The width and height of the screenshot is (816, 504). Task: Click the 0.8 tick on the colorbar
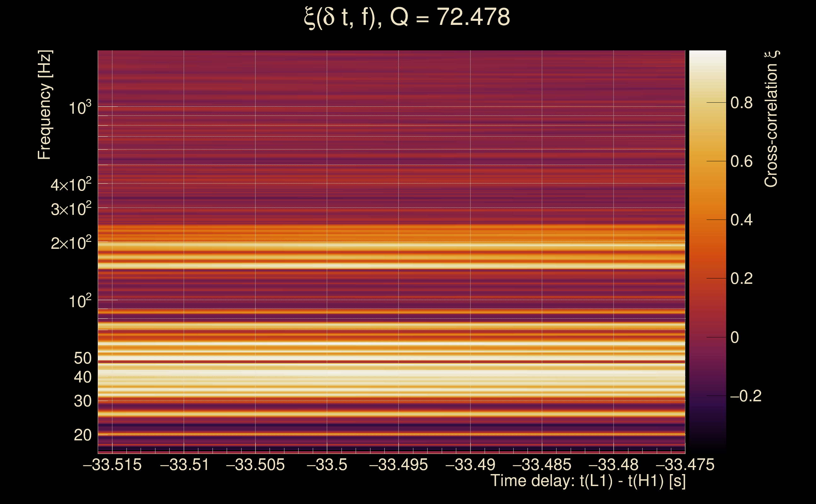pyautogui.click(x=741, y=103)
